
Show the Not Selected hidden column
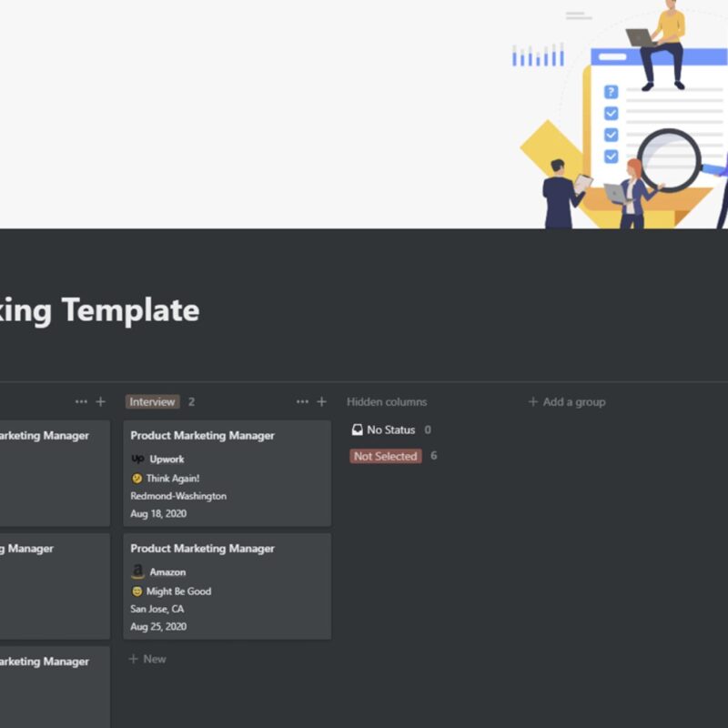pyautogui.click(x=385, y=456)
